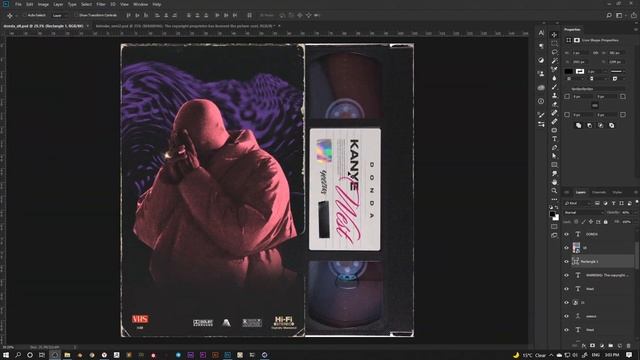Click the shape fill black swatch
Viewport: 640px width, 360px height.
coord(569,71)
